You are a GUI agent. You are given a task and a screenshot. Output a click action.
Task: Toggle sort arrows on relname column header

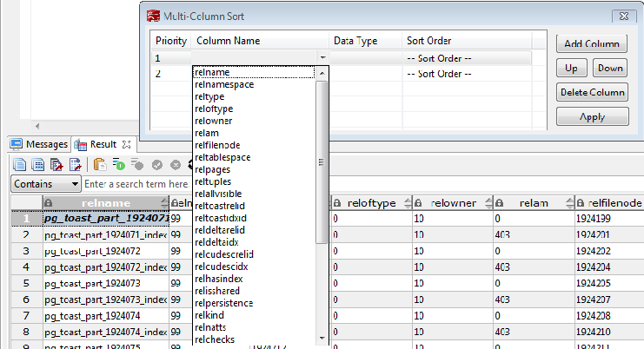[164, 203]
